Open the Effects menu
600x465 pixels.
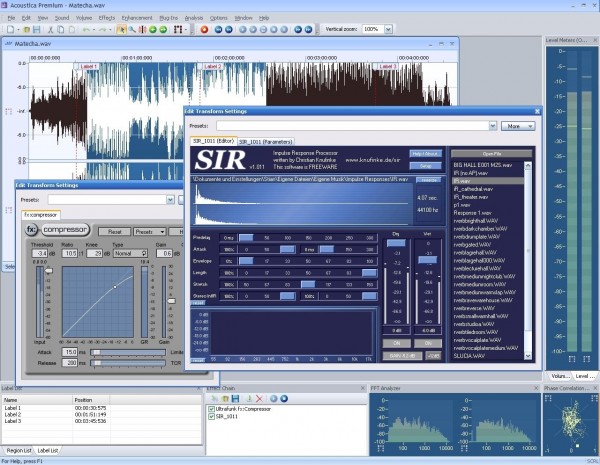(x=107, y=18)
